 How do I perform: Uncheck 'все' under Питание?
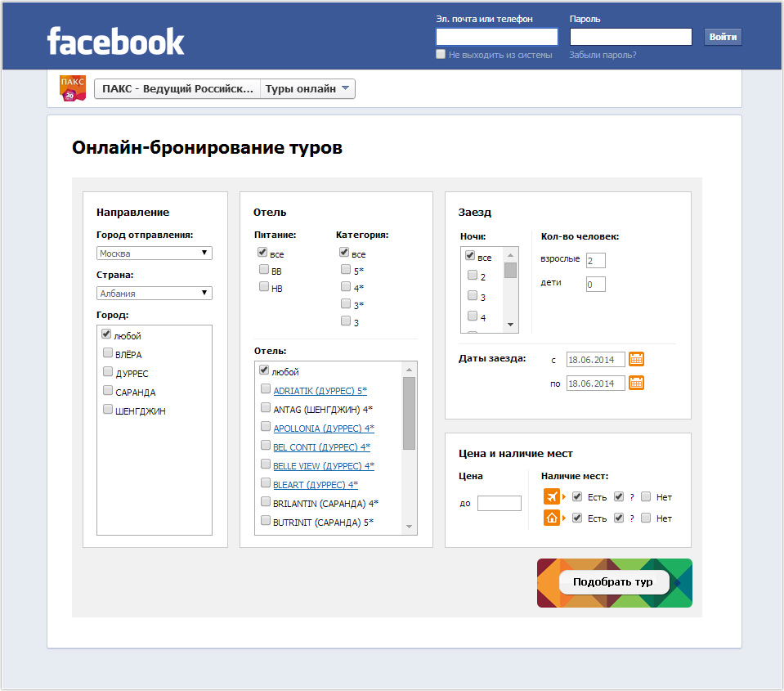[262, 252]
